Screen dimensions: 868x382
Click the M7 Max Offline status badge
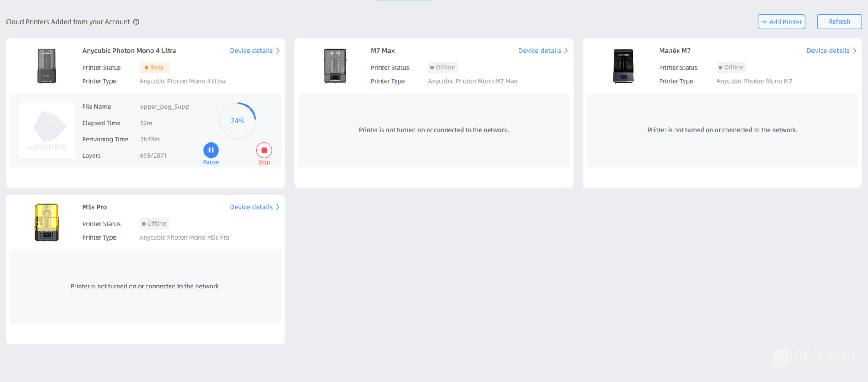(443, 67)
